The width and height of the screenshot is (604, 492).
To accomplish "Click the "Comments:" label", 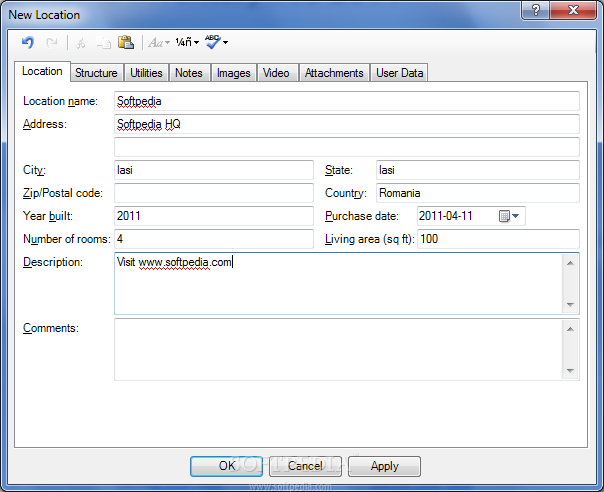I will pyautogui.click(x=50, y=328).
